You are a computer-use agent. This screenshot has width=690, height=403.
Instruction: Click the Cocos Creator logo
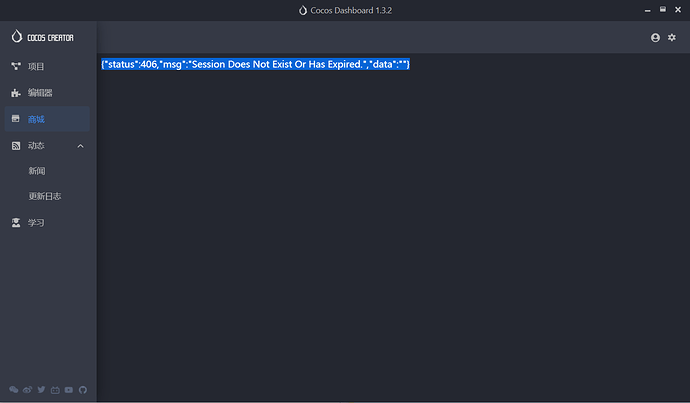(42, 37)
